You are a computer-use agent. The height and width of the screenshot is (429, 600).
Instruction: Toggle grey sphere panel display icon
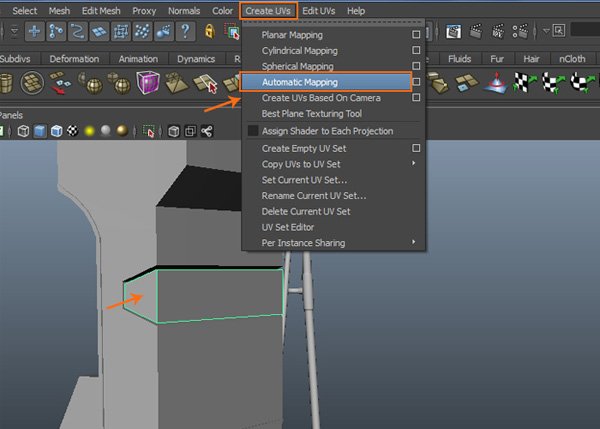click(106, 131)
